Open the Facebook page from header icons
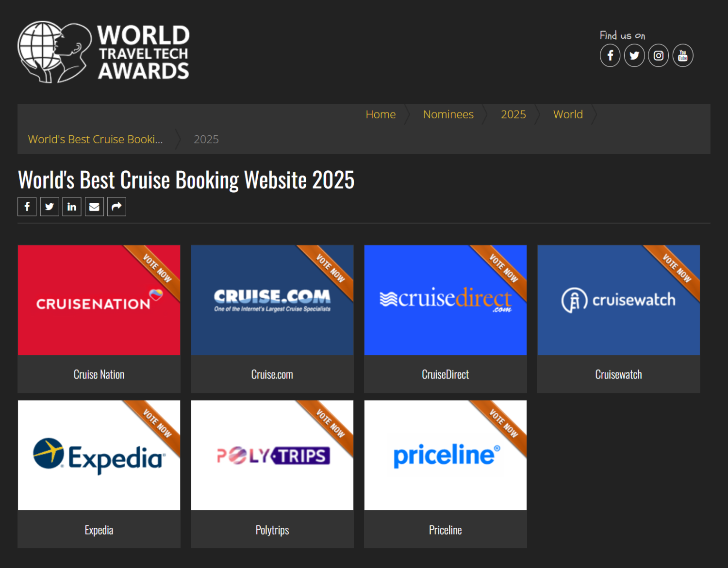Viewport: 728px width, 568px height. click(610, 56)
